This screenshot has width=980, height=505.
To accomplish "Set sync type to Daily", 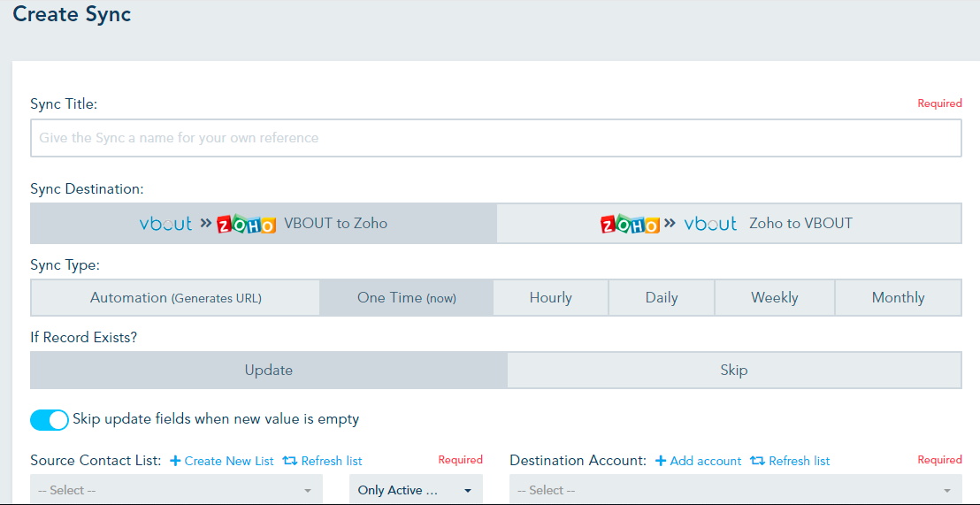I will coord(662,297).
